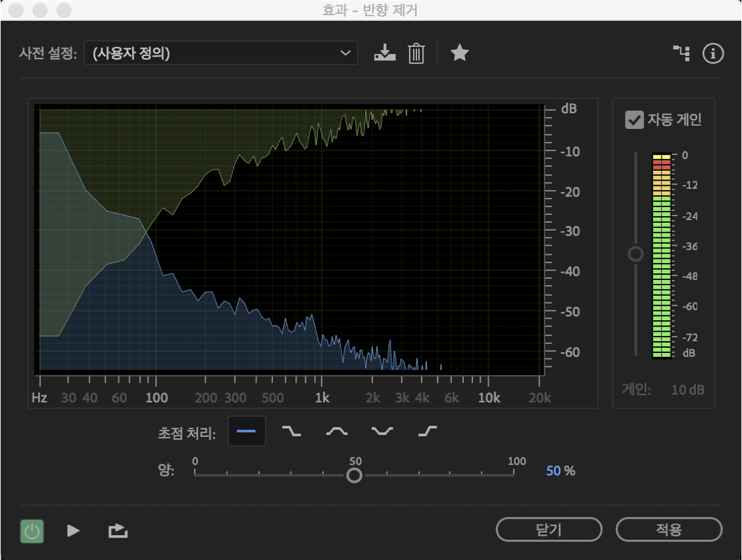This screenshot has height=560, width=742.
Task: Toggle the green effect power button
Action: click(x=32, y=531)
